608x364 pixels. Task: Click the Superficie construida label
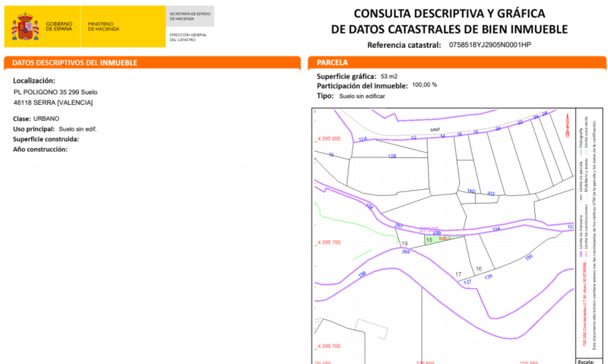(46, 139)
